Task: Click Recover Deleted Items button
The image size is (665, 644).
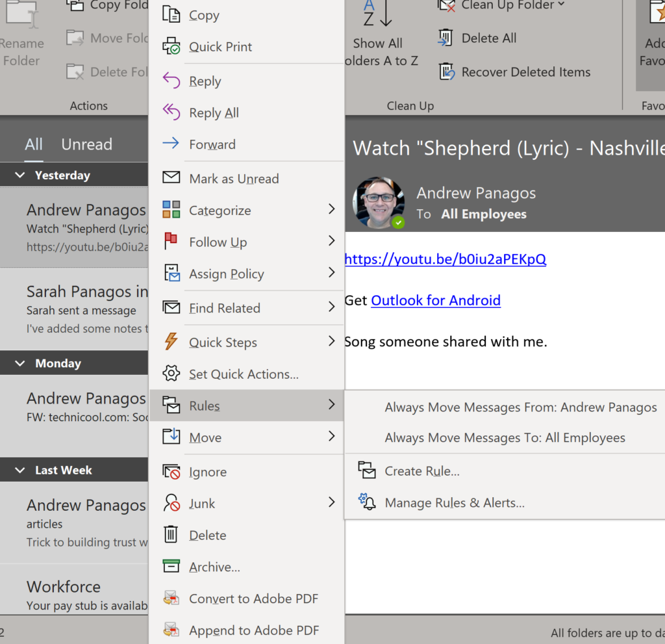Action: click(x=525, y=72)
